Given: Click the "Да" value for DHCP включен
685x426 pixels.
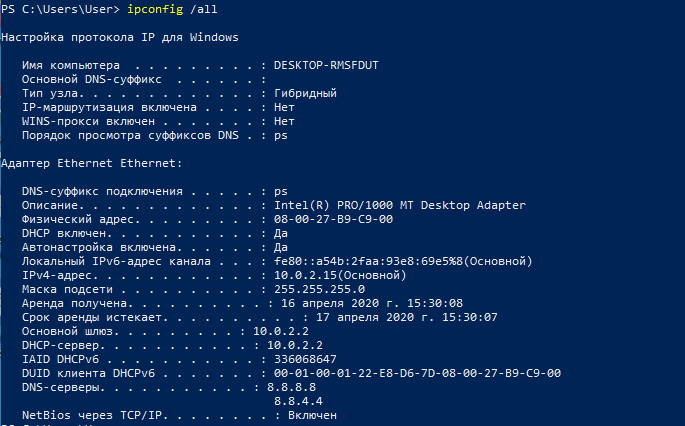Looking at the screenshot, I should click(x=281, y=233).
